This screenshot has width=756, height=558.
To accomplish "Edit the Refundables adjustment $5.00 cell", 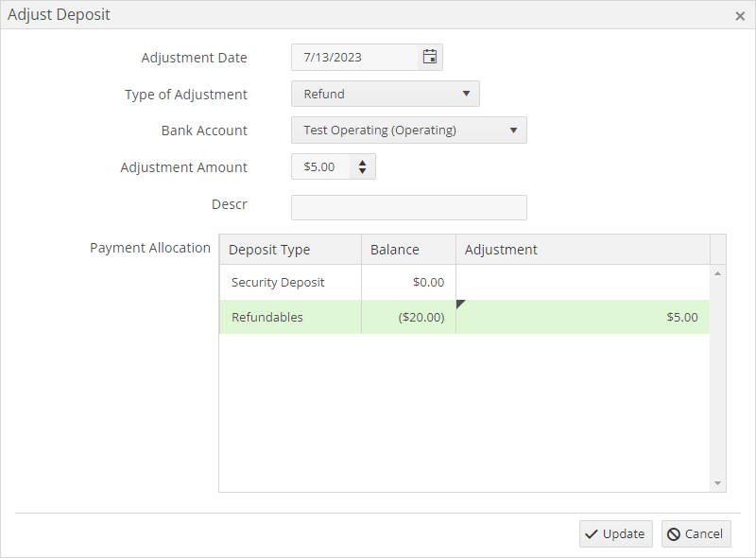I will point(582,317).
